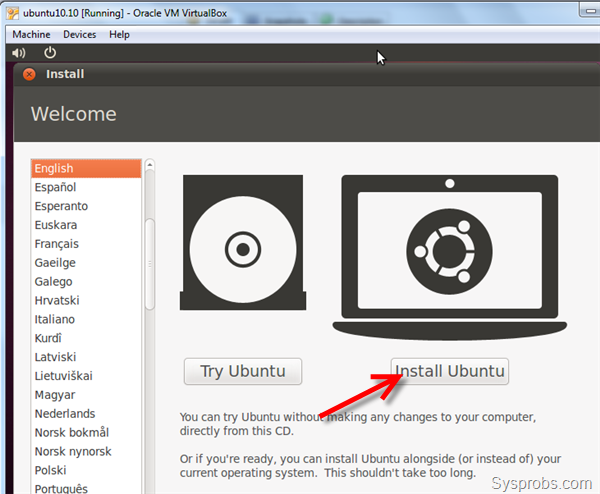Click the Try Ubuntu button
The width and height of the screenshot is (600, 494).
pyautogui.click(x=243, y=371)
